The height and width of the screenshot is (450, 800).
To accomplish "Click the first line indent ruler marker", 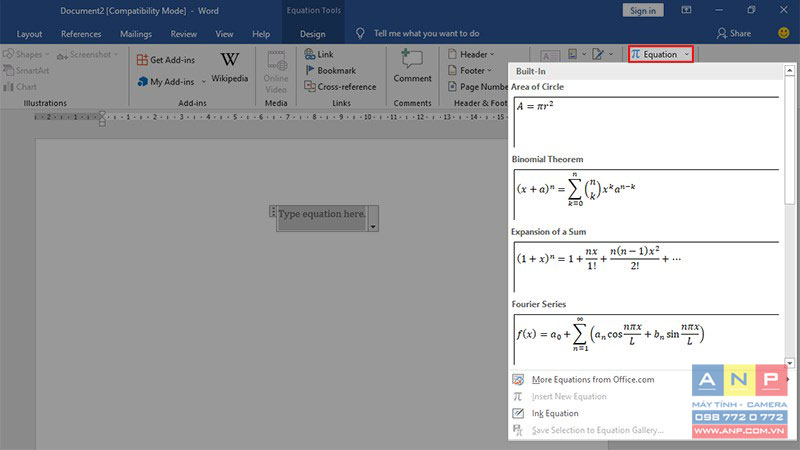I will tap(102, 114).
